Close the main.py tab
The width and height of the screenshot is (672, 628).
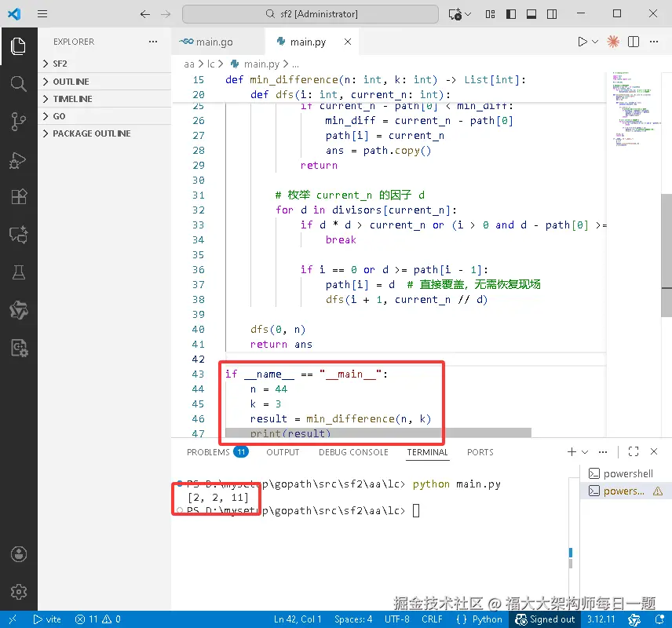pyautogui.click(x=348, y=42)
